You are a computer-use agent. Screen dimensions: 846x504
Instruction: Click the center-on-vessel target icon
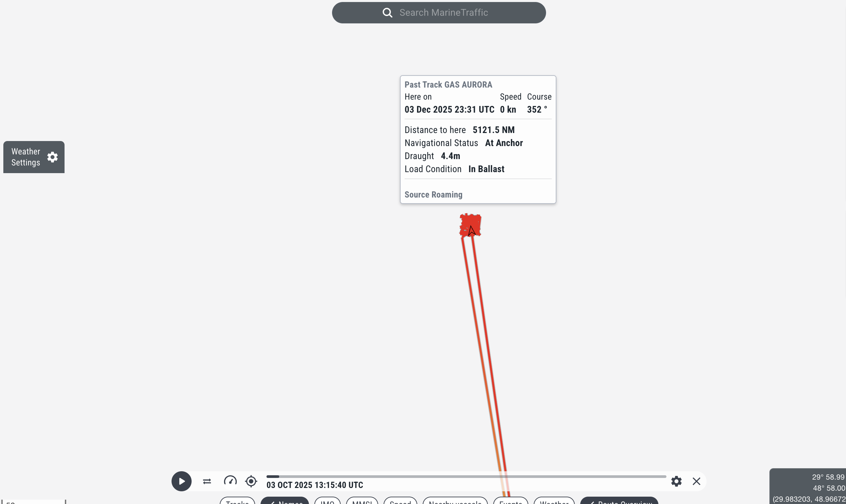[x=251, y=481]
